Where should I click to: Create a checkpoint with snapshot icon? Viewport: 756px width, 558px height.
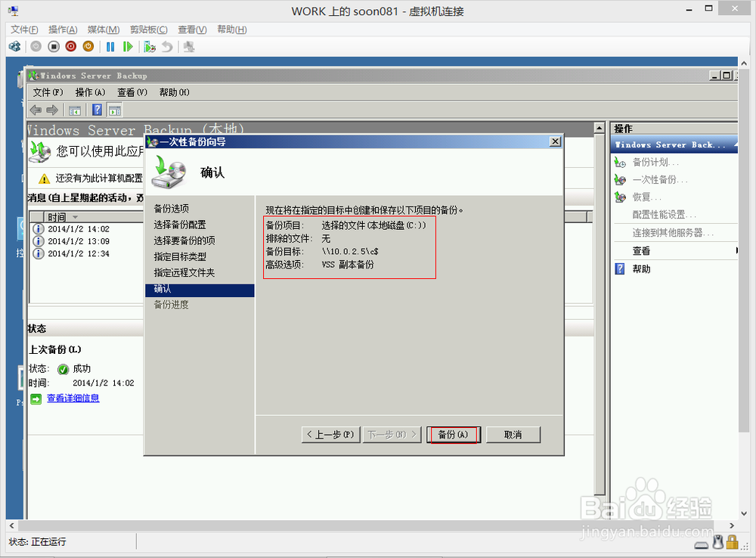(x=150, y=47)
